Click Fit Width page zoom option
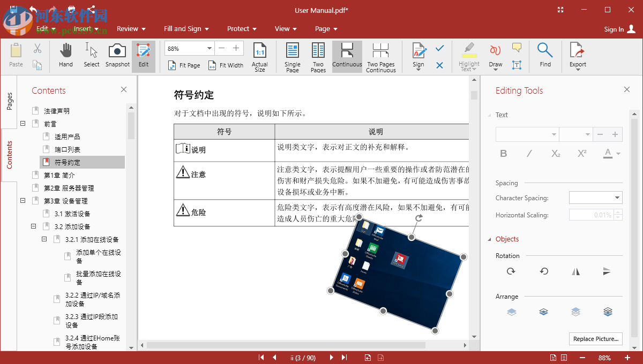 226,65
